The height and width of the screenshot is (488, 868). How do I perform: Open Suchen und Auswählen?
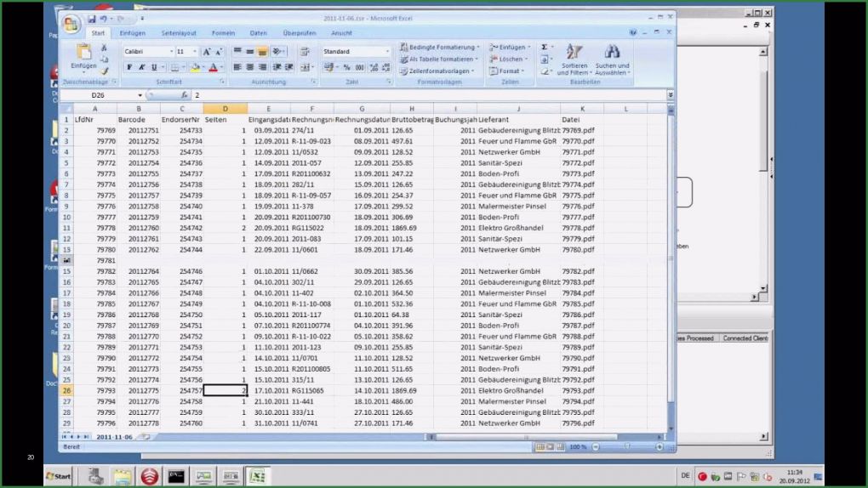click(x=613, y=60)
